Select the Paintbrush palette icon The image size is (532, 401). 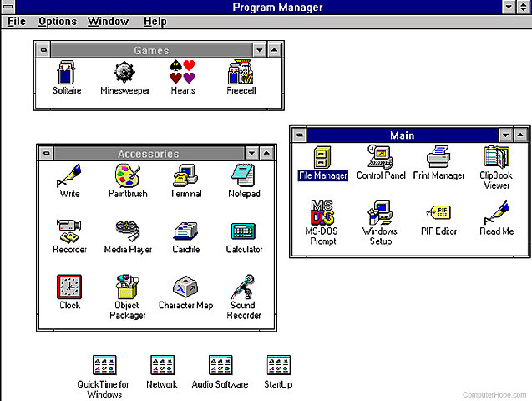(x=128, y=175)
